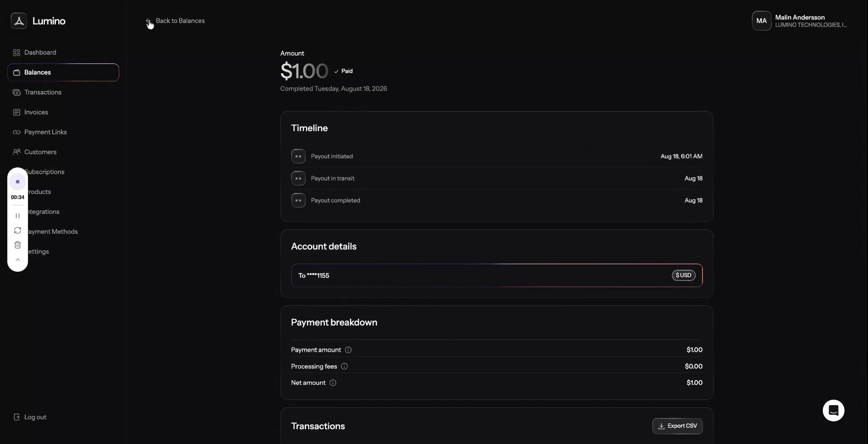The width and height of the screenshot is (868, 444).
Task: Click the $1.00 amount heading
Action: [304, 71]
